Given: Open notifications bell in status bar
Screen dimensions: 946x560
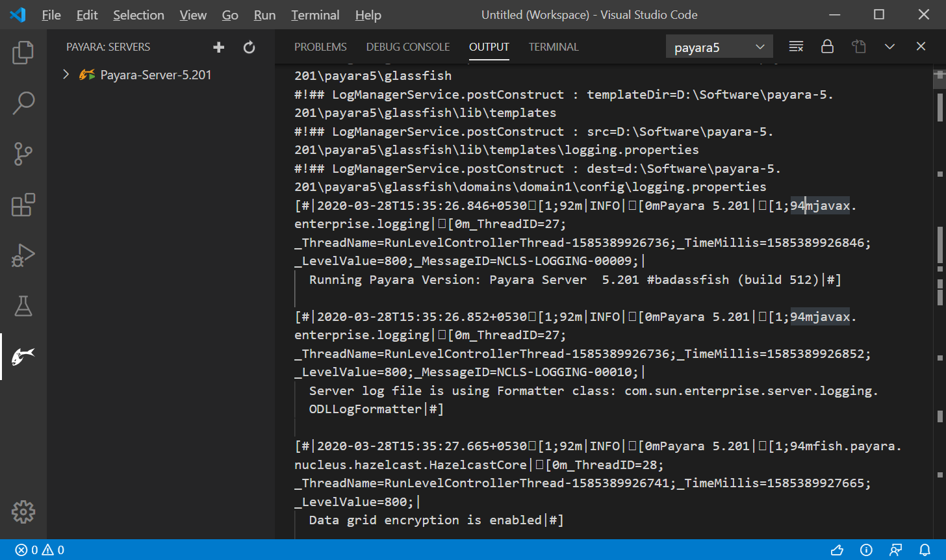Looking at the screenshot, I should coord(925,550).
